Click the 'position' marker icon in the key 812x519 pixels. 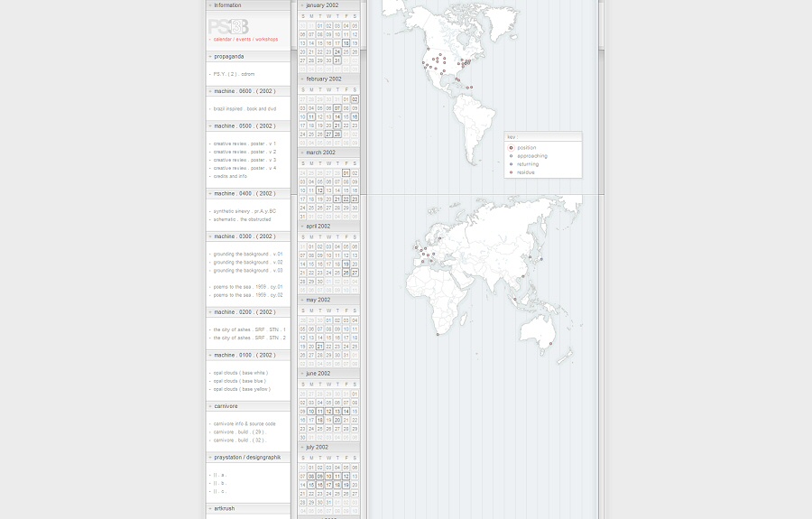512,147
